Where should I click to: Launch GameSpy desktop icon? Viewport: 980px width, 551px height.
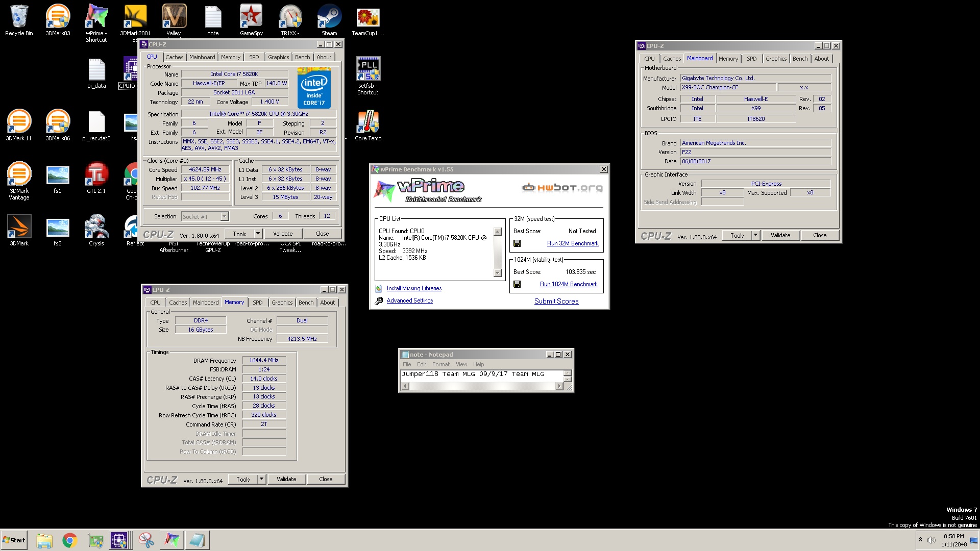pos(251,20)
